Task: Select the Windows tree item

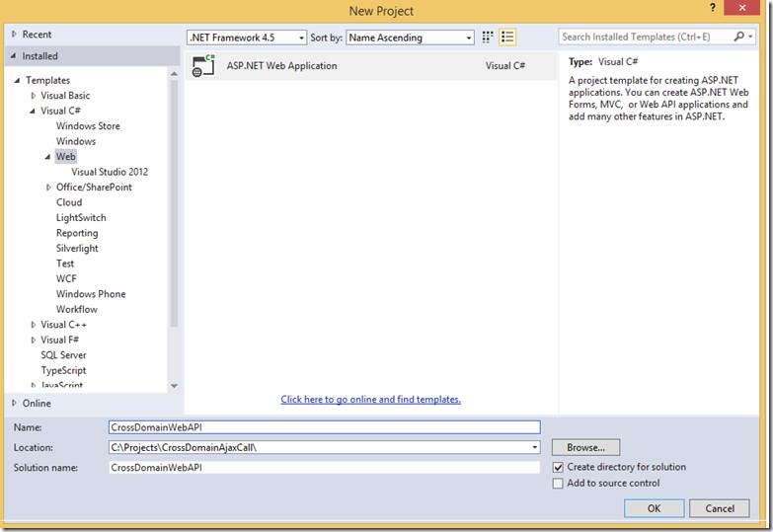Action: click(x=75, y=141)
